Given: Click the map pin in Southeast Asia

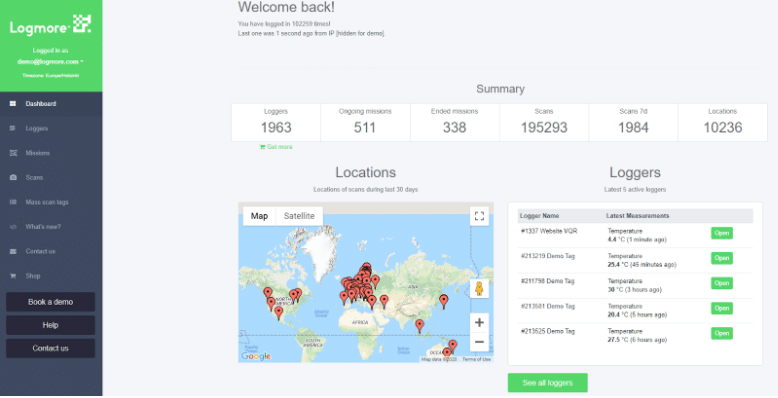Looking at the screenshot, I should [x=420, y=326].
